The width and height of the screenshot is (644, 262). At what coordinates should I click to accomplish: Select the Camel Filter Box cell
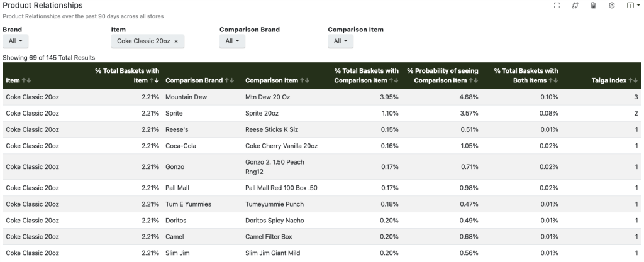(x=269, y=237)
